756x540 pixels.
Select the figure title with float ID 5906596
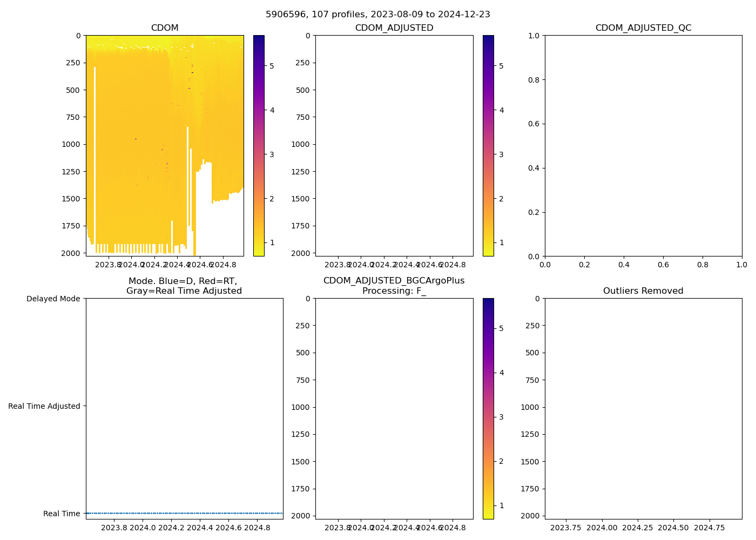tap(377, 15)
